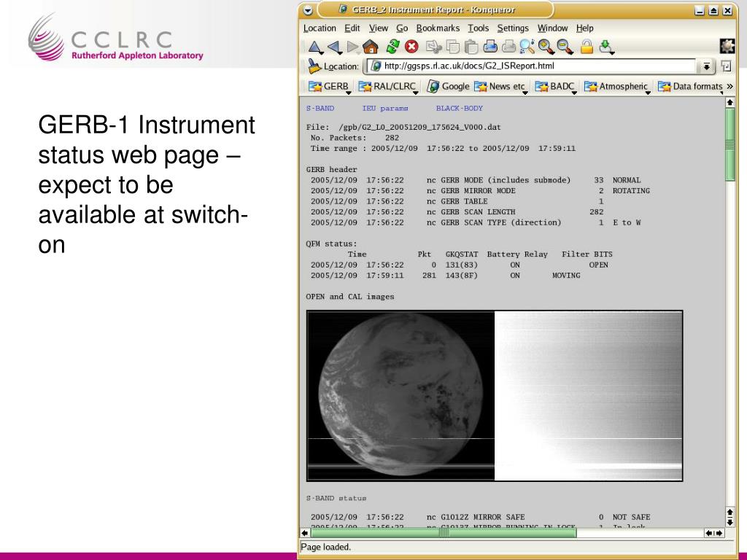The width and height of the screenshot is (747, 560).
Task: Open the Edit menu
Action: click(x=352, y=28)
